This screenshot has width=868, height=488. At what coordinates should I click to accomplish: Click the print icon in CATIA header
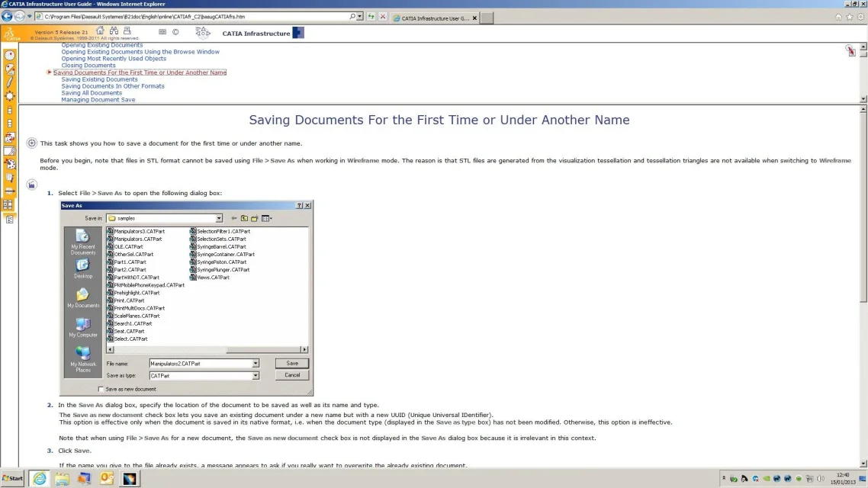coord(127,30)
